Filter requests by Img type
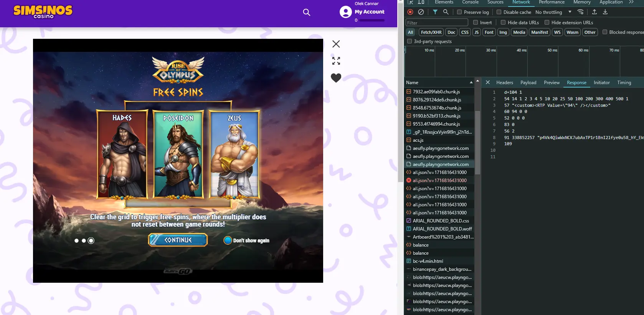 (503, 32)
